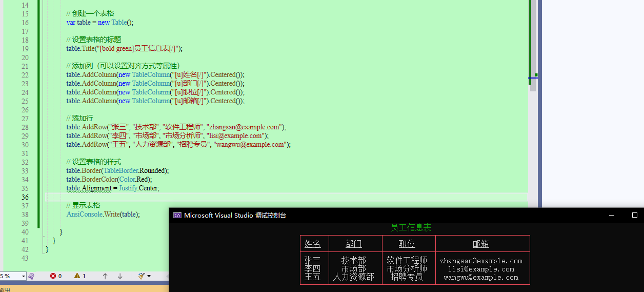
Task: Click line number 43 in the gutter
Action: tap(25, 258)
